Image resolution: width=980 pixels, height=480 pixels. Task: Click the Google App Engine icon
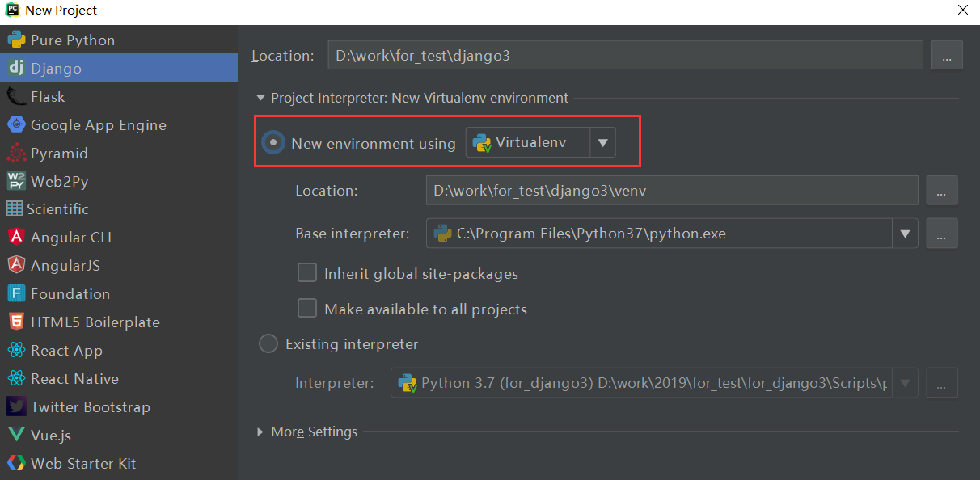click(16, 125)
